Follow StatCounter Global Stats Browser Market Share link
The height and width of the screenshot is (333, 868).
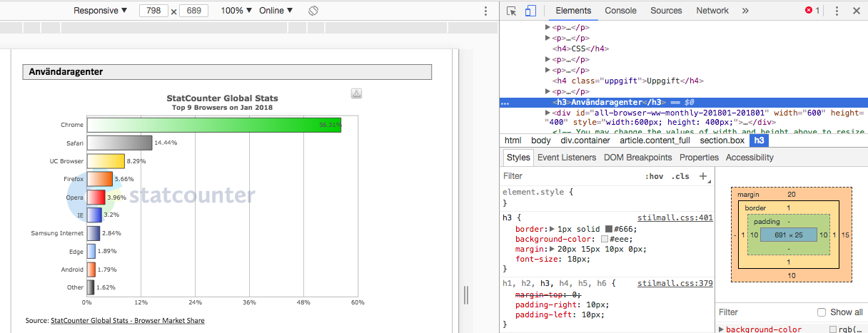[x=127, y=321]
